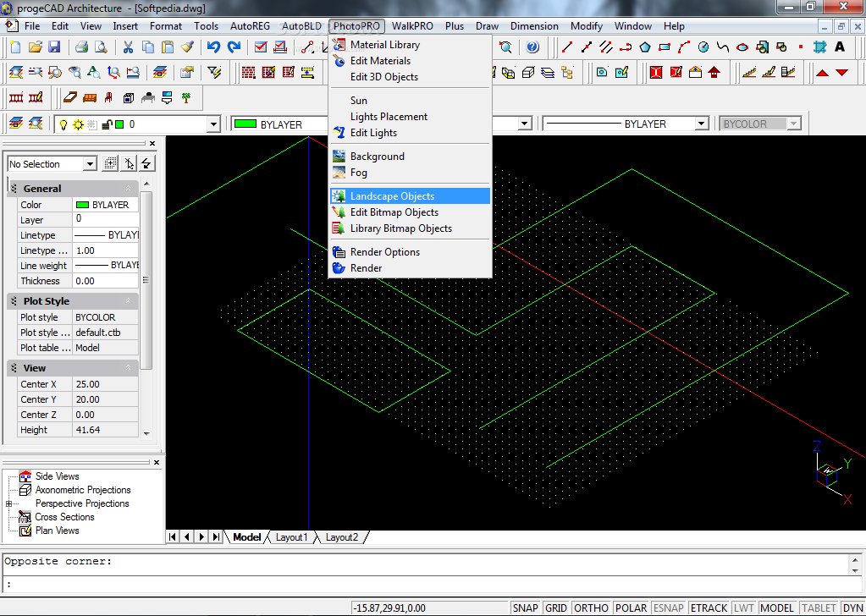866x616 pixels.
Task: Click the brick wall drawing icon
Action: pos(249,72)
